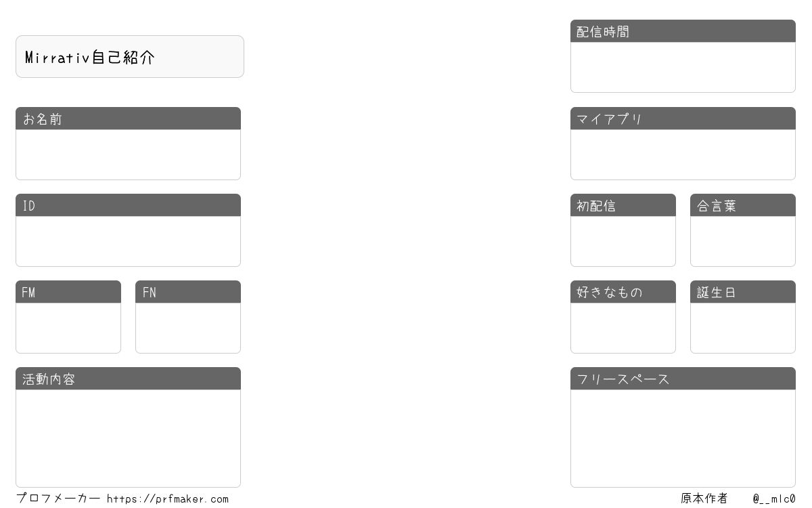Image resolution: width=812 pixels, height=508 pixels.
Task: Click the お名前 header label
Action: point(43,119)
